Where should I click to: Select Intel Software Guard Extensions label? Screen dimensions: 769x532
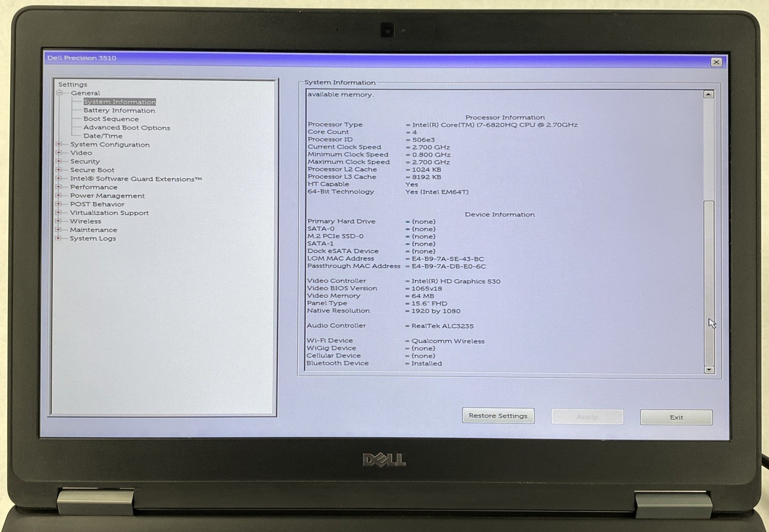tap(136, 179)
